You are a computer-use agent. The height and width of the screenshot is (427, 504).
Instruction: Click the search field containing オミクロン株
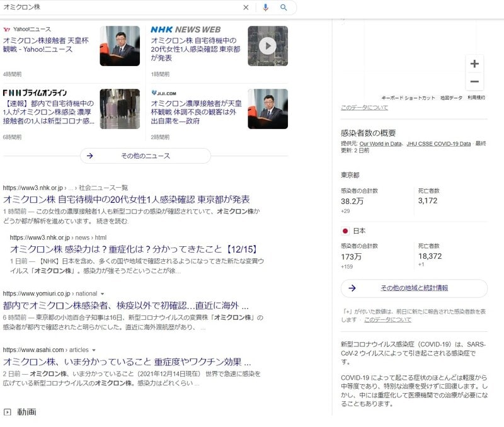(x=120, y=7)
